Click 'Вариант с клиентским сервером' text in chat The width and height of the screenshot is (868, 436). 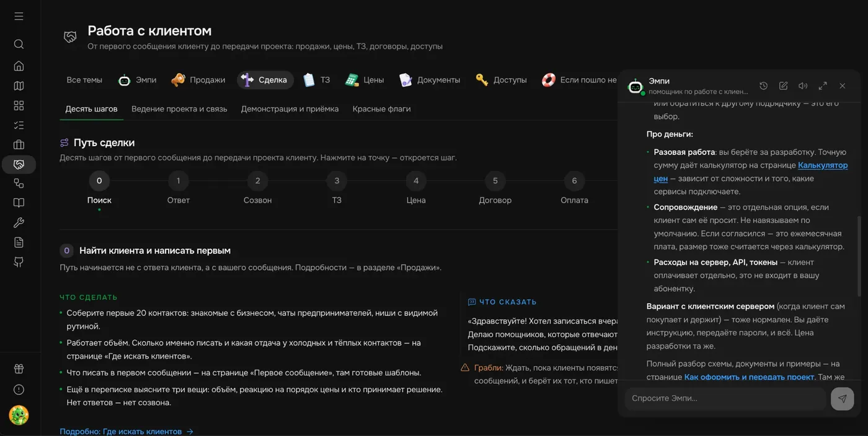coord(711,307)
